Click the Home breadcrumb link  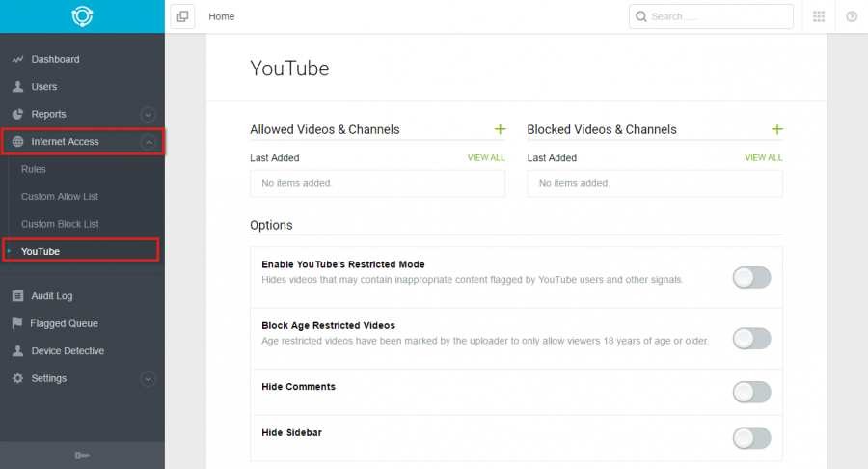pyautogui.click(x=222, y=16)
